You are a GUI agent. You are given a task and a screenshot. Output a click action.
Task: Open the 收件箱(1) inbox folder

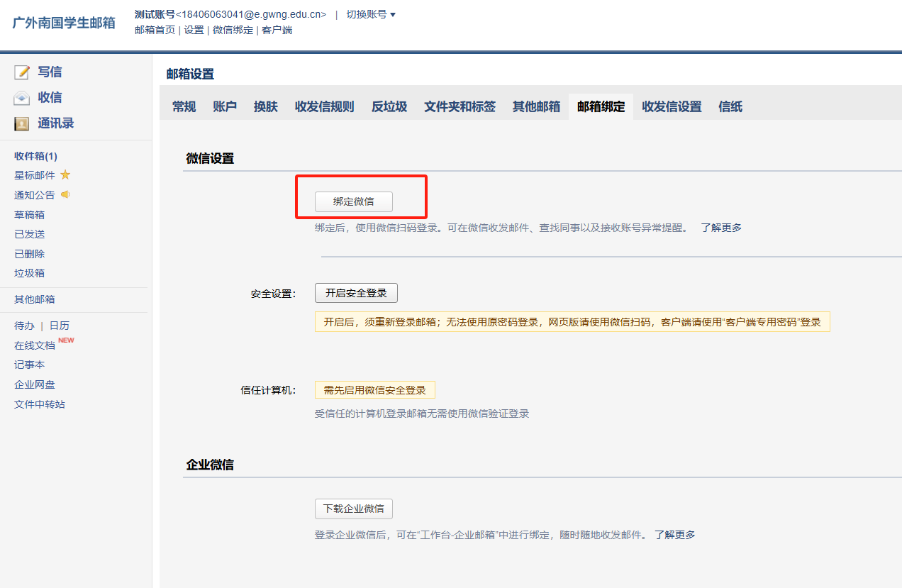point(35,156)
